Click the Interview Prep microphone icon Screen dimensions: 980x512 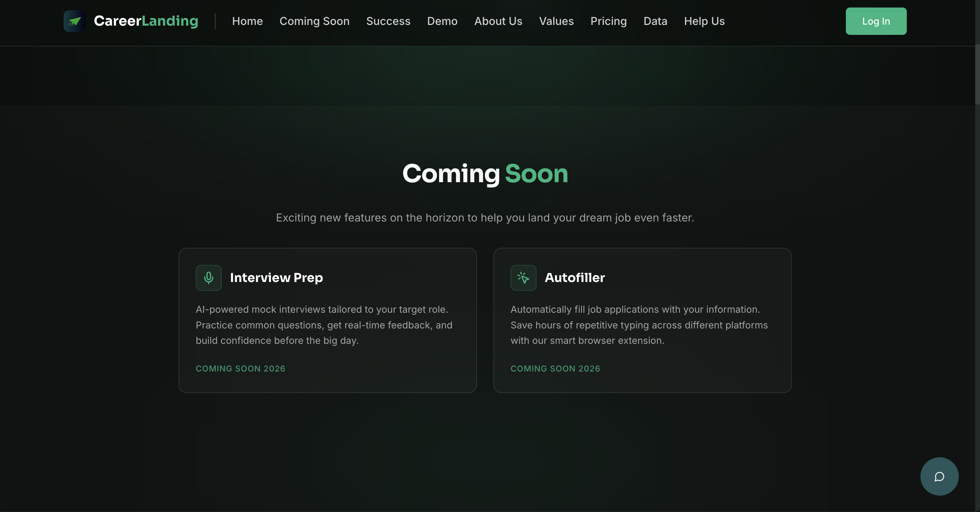pyautogui.click(x=208, y=278)
